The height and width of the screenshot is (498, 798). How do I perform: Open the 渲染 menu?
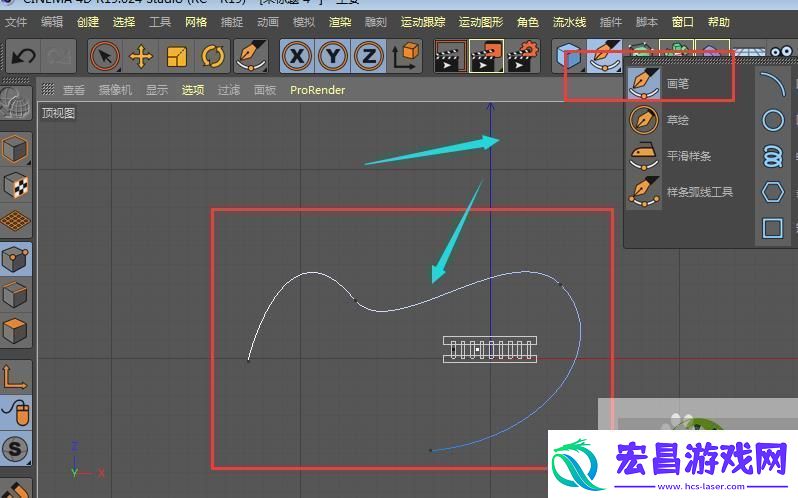(x=340, y=22)
